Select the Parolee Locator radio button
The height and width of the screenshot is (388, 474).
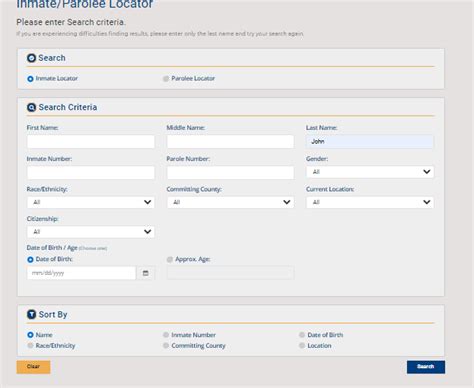(166, 79)
